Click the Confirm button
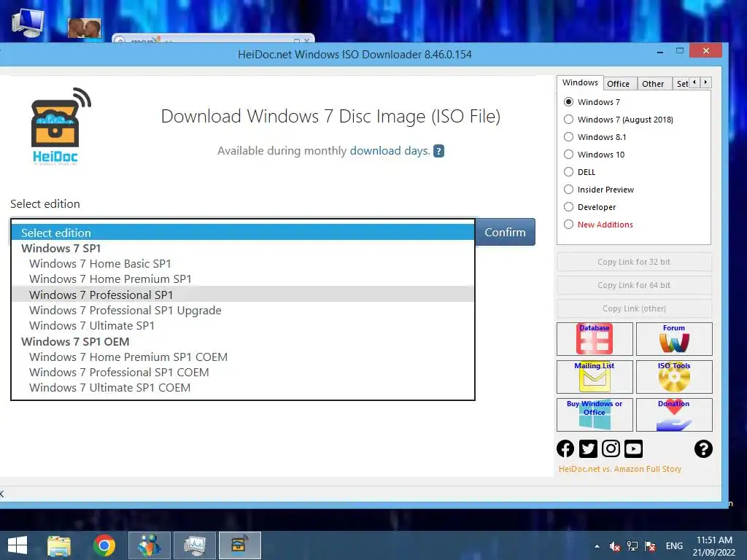This screenshot has width=747, height=560. [x=506, y=232]
